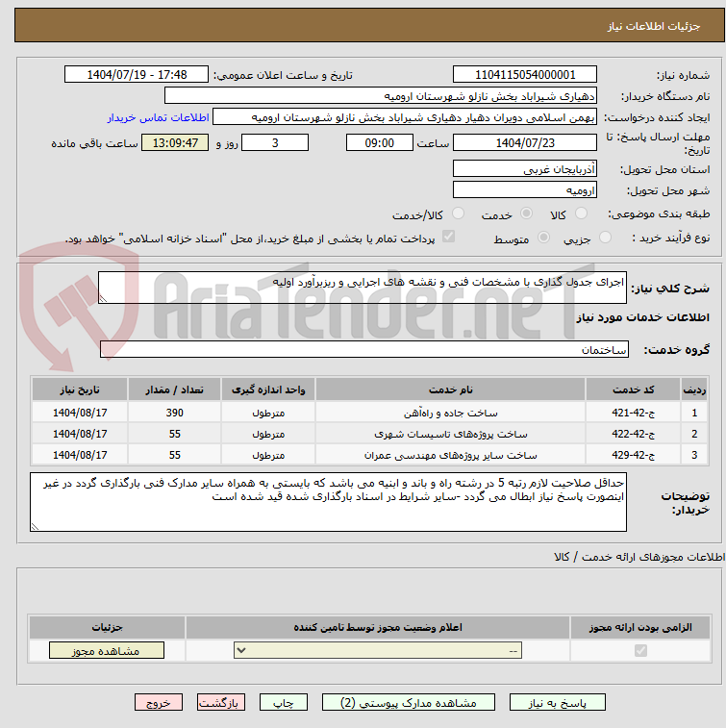Viewport: 726px width, 728px height.
Task: Select the کالا/خدمت radio button
Action: [x=458, y=213]
